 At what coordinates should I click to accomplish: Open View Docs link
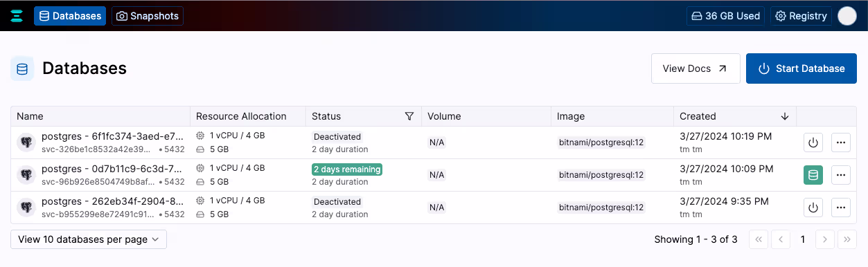[x=696, y=68]
